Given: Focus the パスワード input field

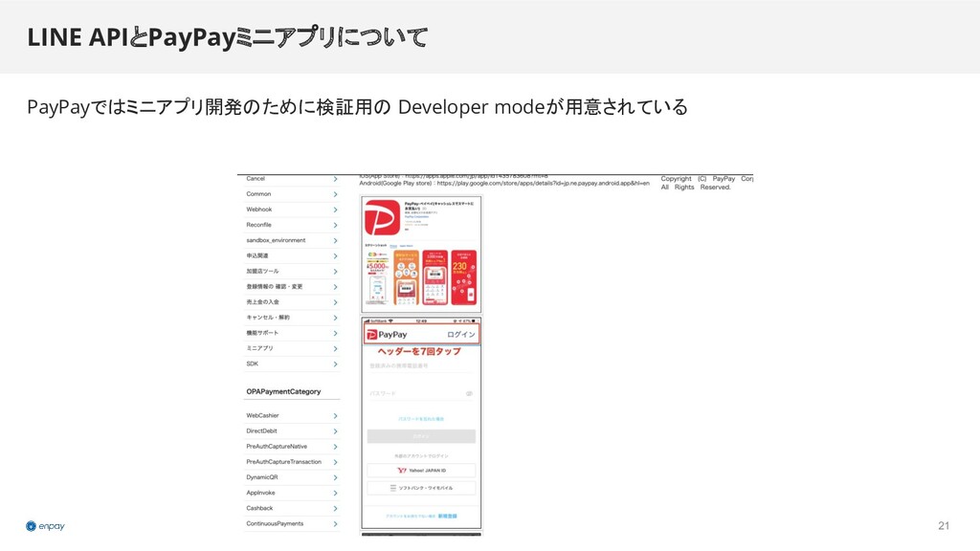Looking at the screenshot, I should click(421, 393).
